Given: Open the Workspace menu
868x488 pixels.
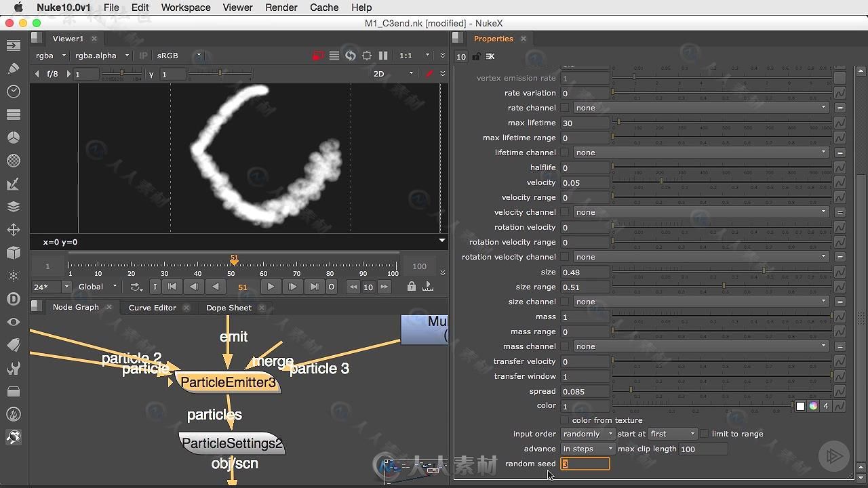Looking at the screenshot, I should pyautogui.click(x=186, y=7).
